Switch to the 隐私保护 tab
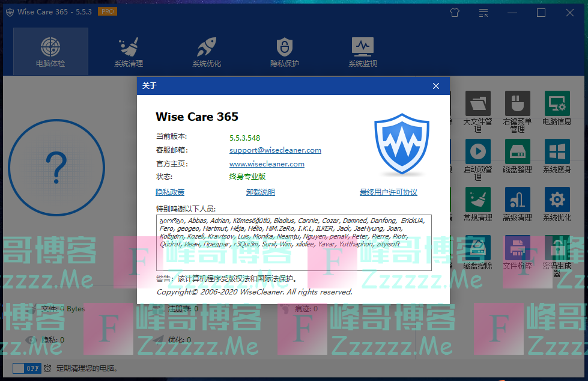The width and height of the screenshot is (588, 381). point(284,51)
